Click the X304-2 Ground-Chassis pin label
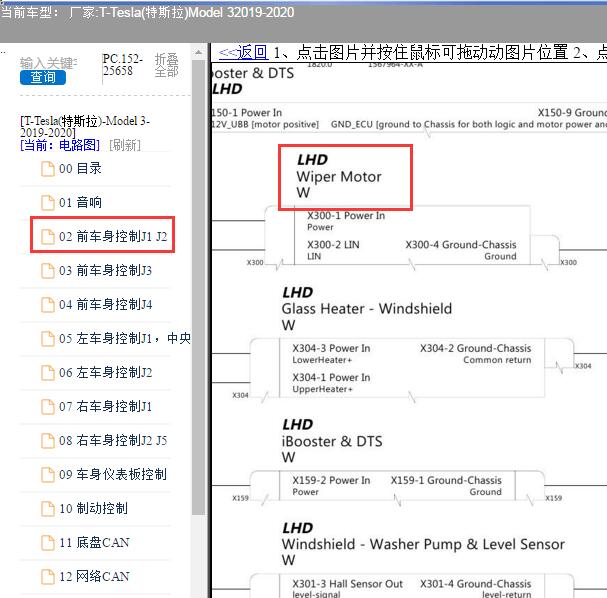 (476, 348)
